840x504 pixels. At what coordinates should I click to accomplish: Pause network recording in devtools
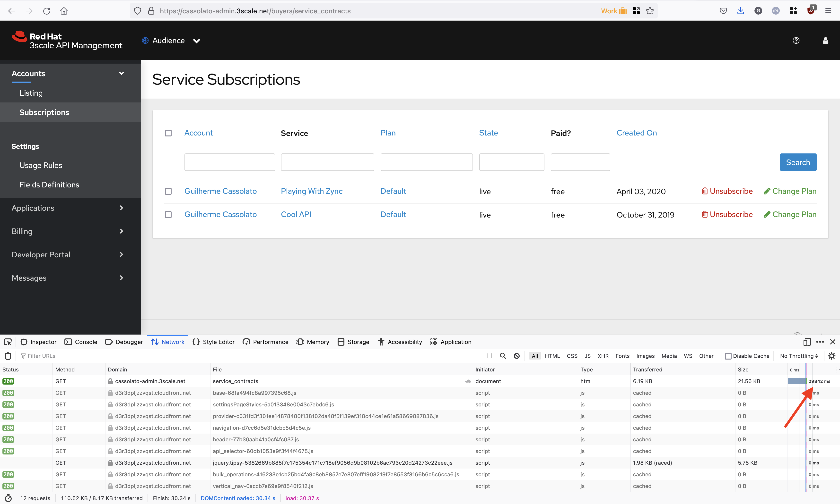click(x=490, y=356)
